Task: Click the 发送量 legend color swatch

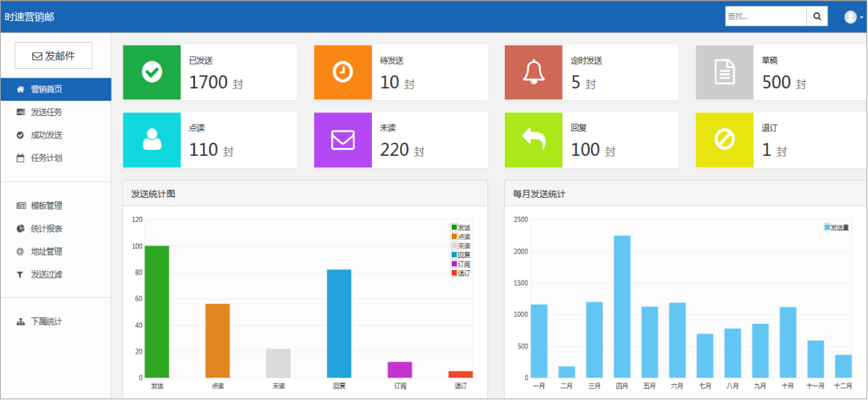Action: point(827,228)
